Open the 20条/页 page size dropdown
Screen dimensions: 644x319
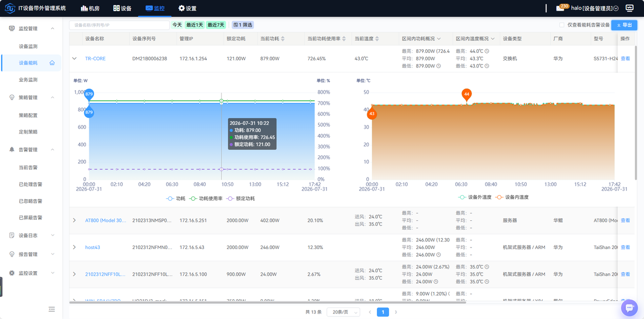pyautogui.click(x=343, y=312)
